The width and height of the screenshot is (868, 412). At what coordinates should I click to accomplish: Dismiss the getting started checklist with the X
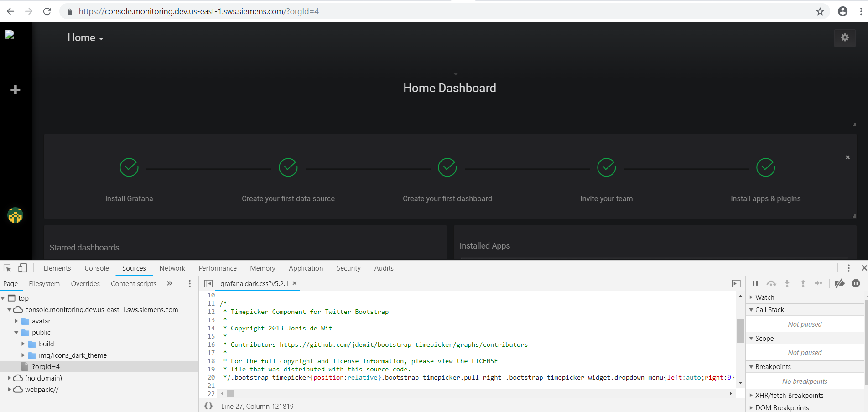click(847, 157)
